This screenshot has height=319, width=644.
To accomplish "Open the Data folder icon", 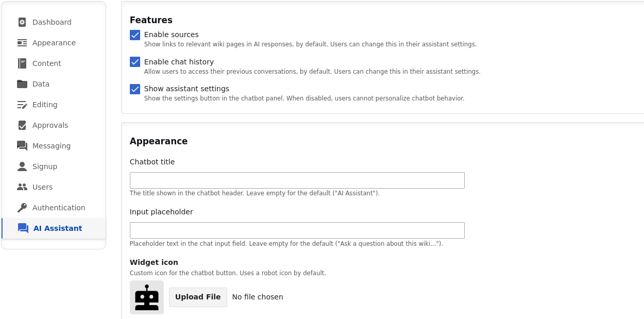I will [x=22, y=84].
